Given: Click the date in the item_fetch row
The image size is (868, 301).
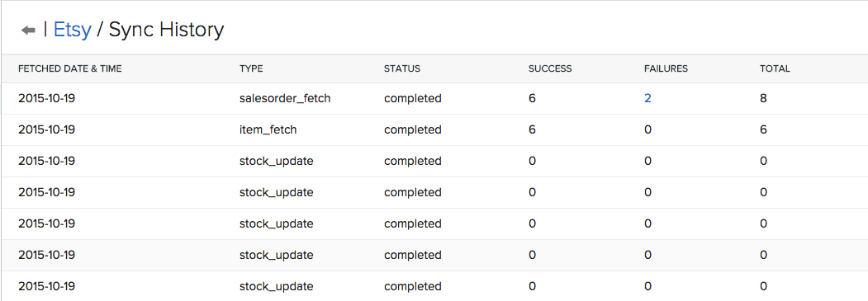Looking at the screenshot, I should pyautogui.click(x=47, y=129).
